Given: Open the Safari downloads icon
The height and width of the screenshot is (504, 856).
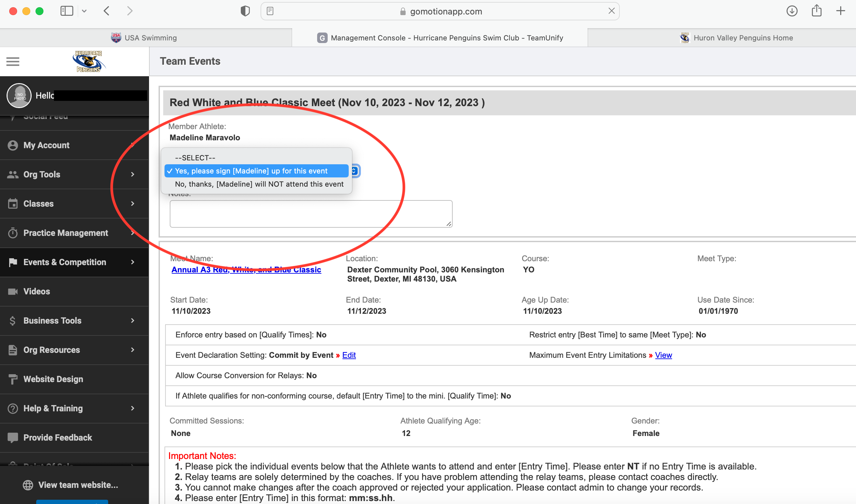Looking at the screenshot, I should tap(792, 11).
